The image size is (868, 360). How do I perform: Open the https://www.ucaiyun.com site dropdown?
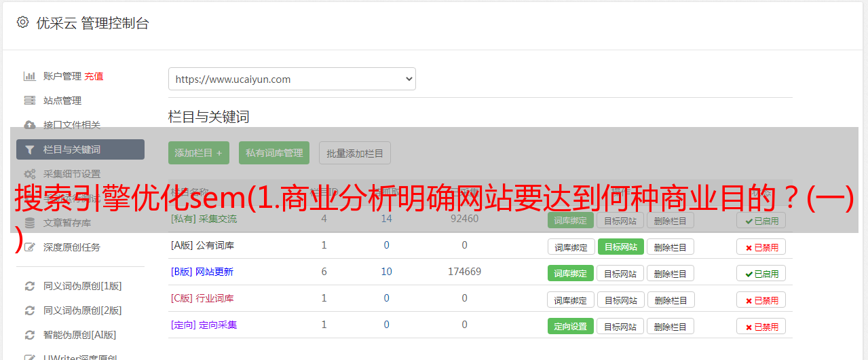tap(292, 79)
